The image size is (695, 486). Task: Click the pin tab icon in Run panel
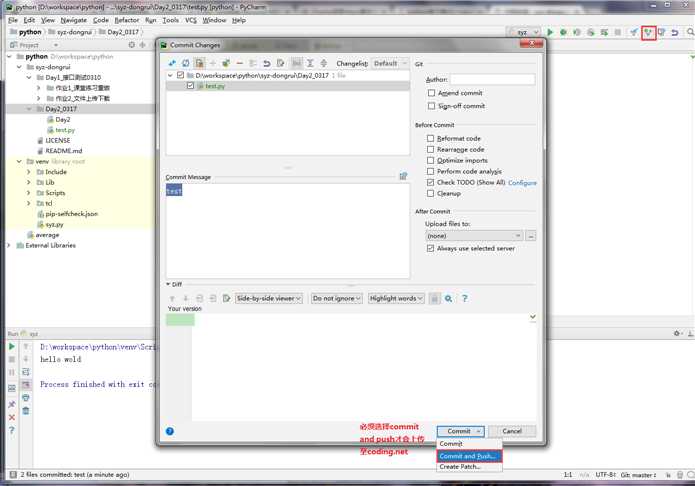click(12, 404)
